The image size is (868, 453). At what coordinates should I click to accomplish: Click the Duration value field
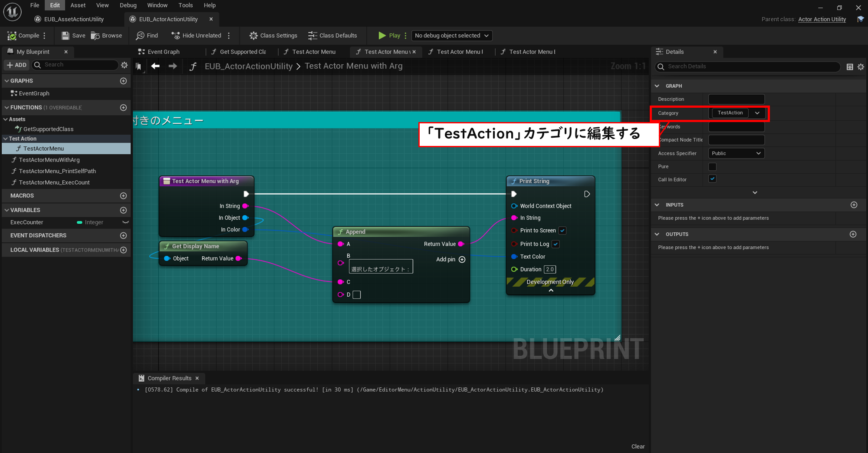[x=550, y=269]
